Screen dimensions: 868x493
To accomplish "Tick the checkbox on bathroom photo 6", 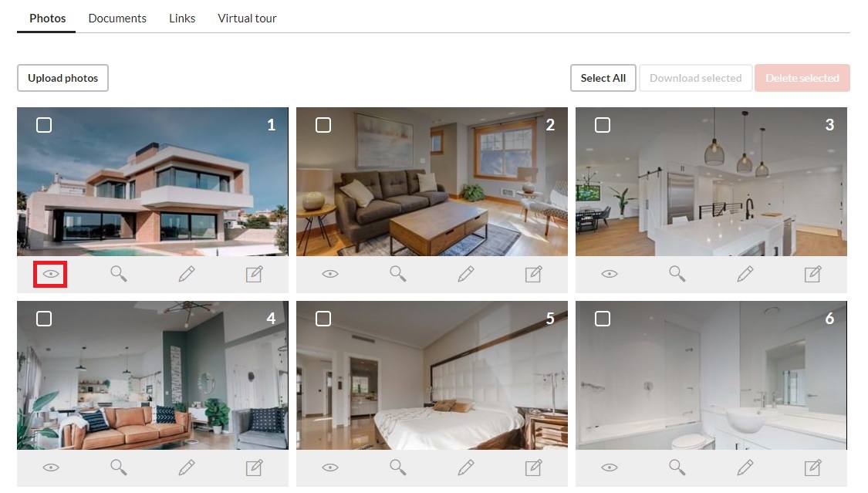I will point(603,319).
